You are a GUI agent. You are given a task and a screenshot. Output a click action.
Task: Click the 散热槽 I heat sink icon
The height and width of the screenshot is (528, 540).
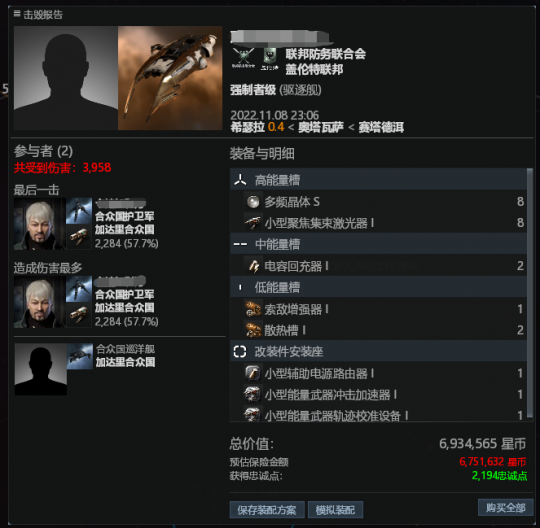253,330
